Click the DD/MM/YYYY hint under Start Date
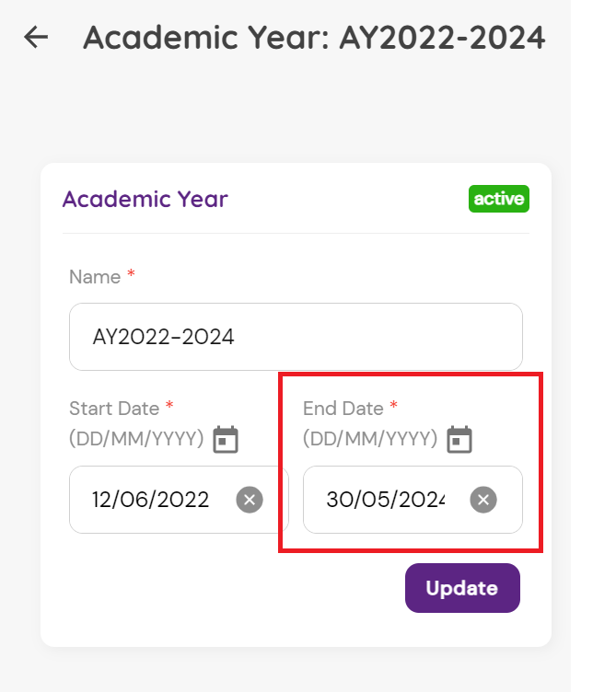The width and height of the screenshot is (616, 692). point(136,439)
